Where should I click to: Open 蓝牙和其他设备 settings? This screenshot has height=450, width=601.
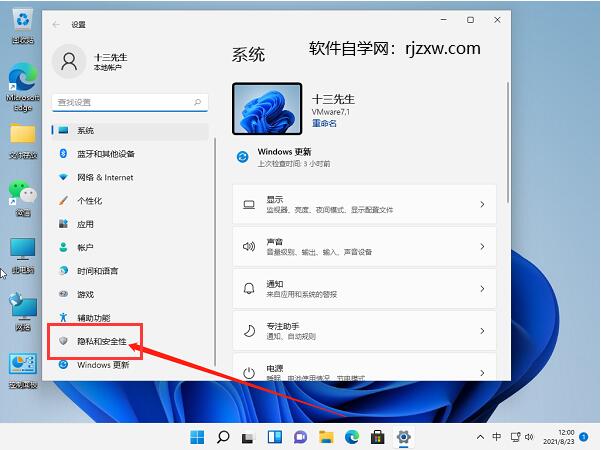tap(130, 154)
